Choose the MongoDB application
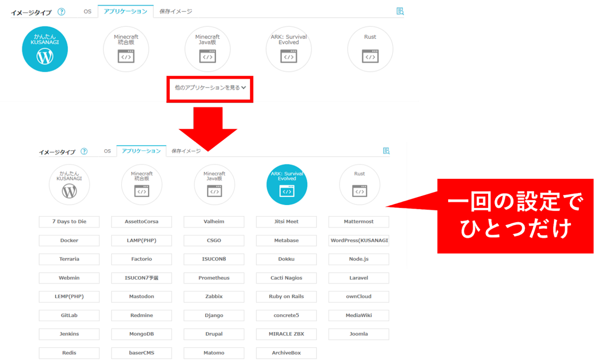Image resolution: width=598 pixels, height=364 pixels. pyautogui.click(x=141, y=334)
